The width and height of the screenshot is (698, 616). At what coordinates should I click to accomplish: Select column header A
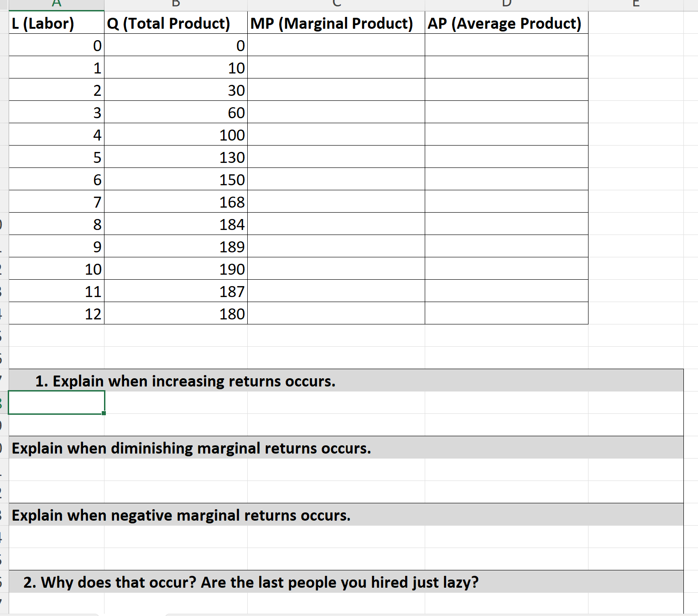pyautogui.click(x=56, y=4)
